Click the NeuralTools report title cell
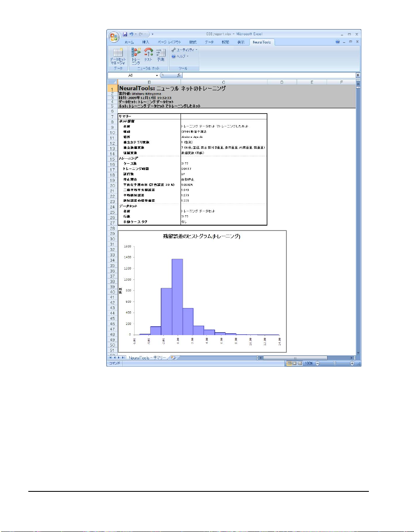This screenshot has width=414, height=532. click(x=172, y=89)
